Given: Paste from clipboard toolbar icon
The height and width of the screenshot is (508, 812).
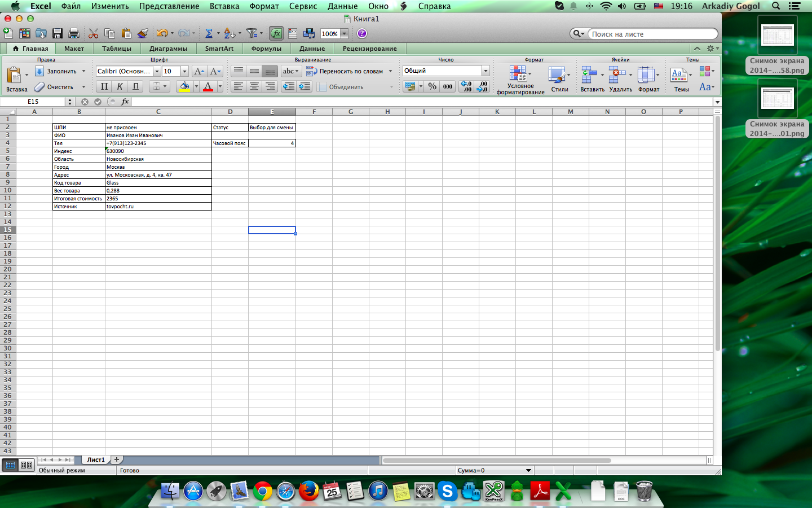Looking at the screenshot, I should [x=126, y=33].
